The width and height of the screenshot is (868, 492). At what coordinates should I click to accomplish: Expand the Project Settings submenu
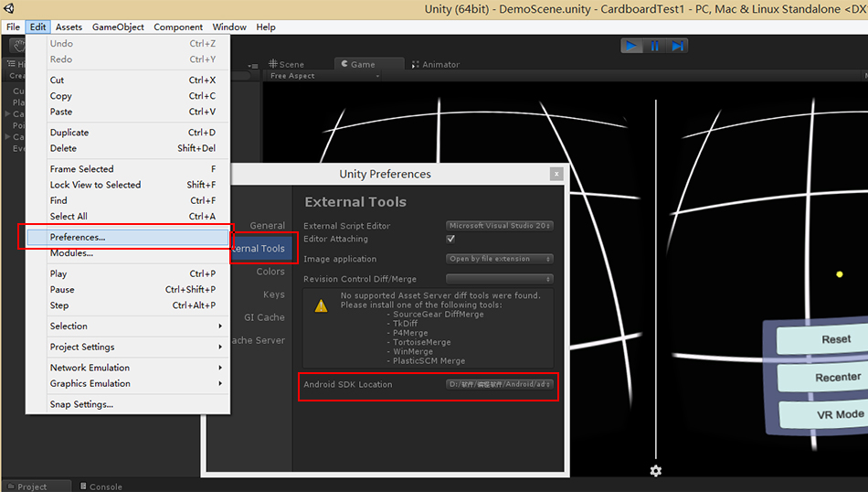[128, 347]
